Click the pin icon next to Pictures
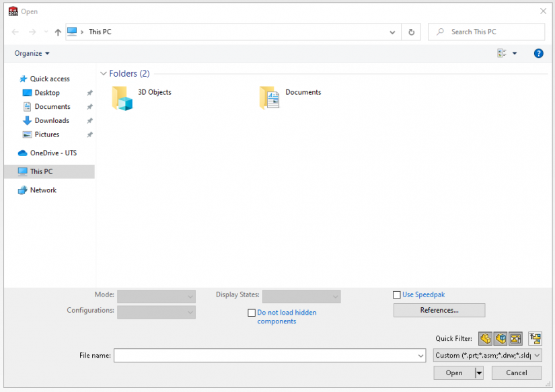This screenshot has height=392, width=555. tap(90, 134)
